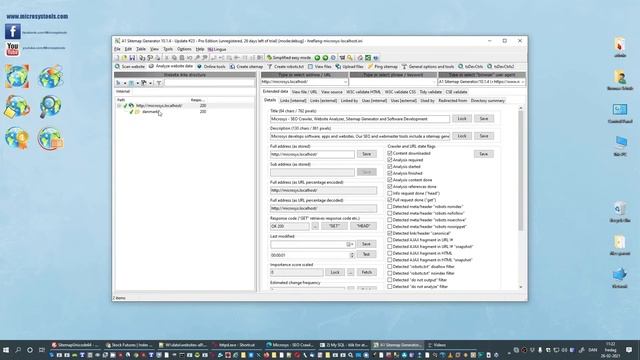
Task: Open the browser user agent combo box dropdown
Action: 522,82
